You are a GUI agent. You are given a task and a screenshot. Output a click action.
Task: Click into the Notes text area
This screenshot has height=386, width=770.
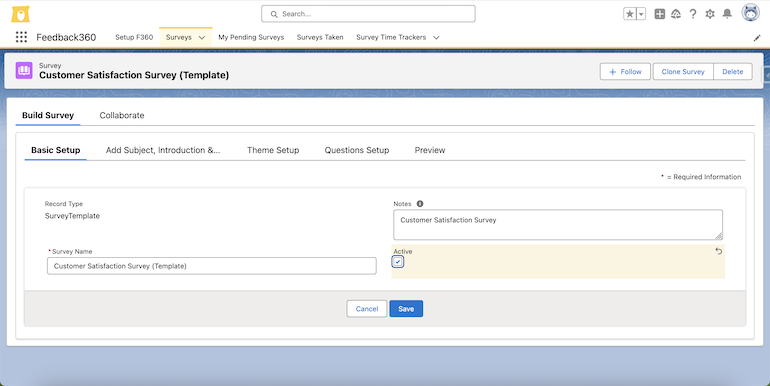click(x=558, y=225)
